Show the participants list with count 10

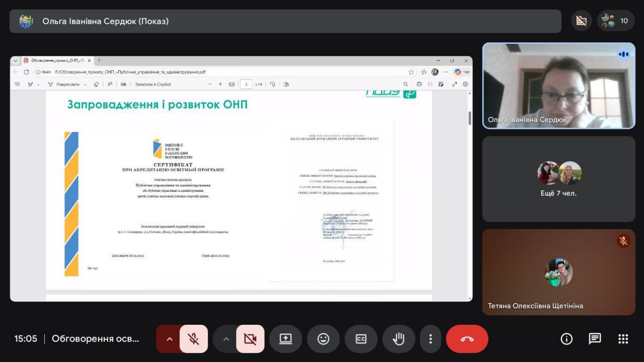coord(616,21)
